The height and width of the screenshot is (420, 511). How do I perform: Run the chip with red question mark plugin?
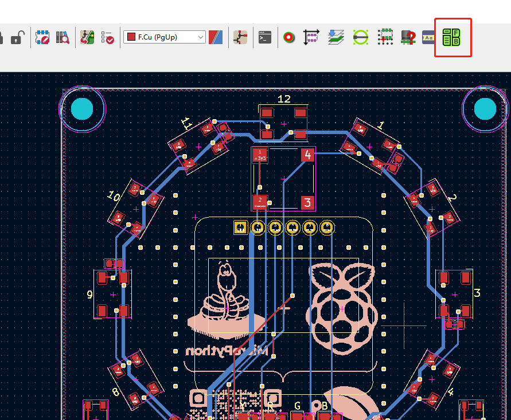408,37
